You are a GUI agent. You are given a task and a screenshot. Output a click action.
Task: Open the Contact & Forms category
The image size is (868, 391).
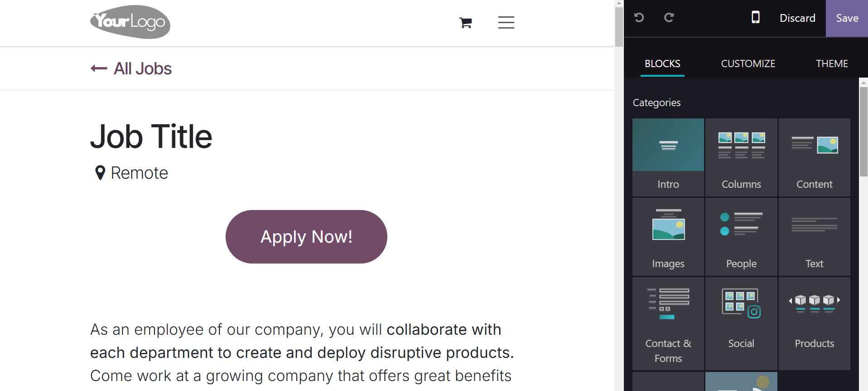tap(668, 324)
